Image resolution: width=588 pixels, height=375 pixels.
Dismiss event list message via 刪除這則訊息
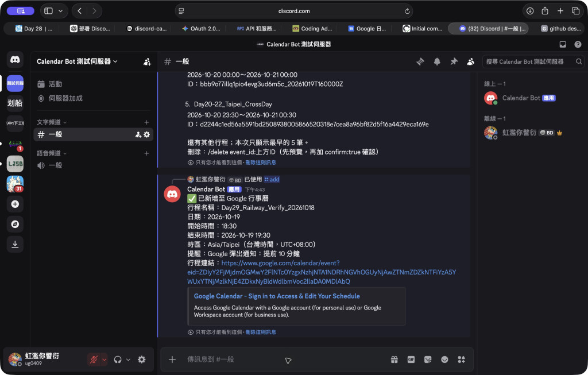point(261,163)
